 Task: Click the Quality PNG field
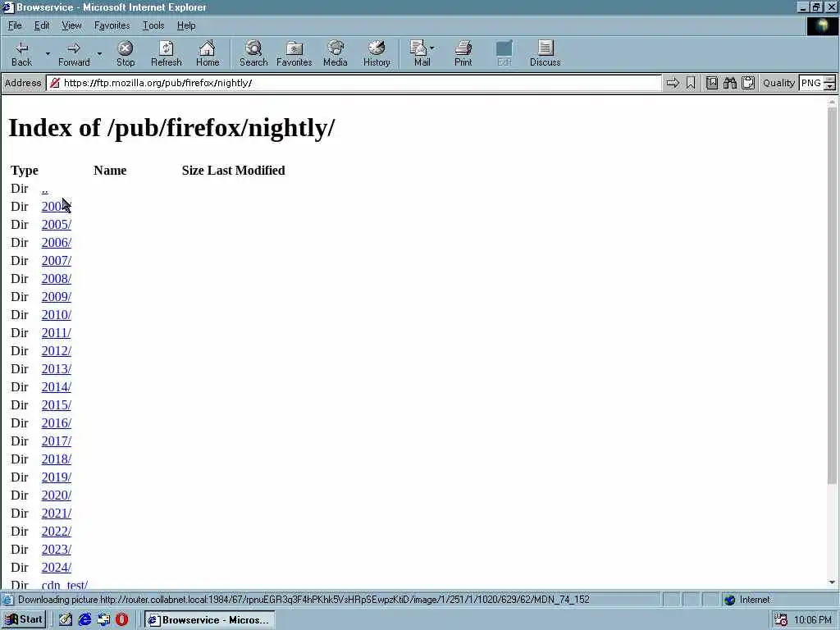[811, 83]
